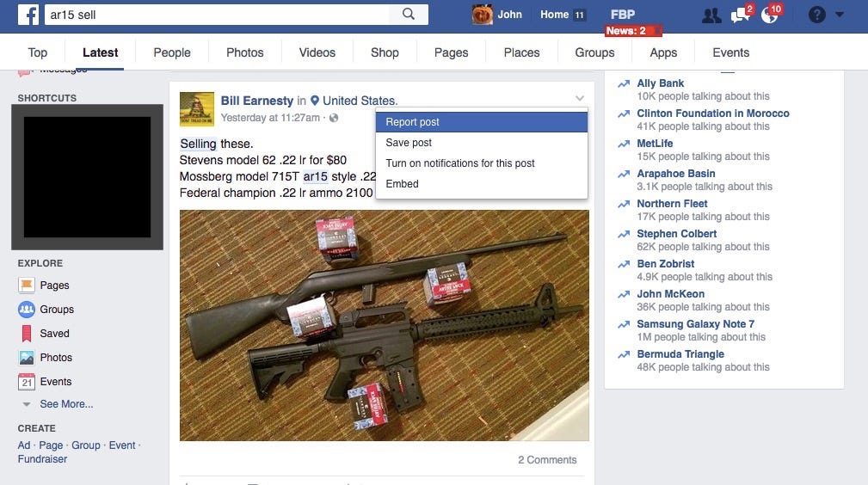Open the Bill Earnesty profile link
Image resolution: width=868 pixels, height=485 pixels.
click(257, 101)
